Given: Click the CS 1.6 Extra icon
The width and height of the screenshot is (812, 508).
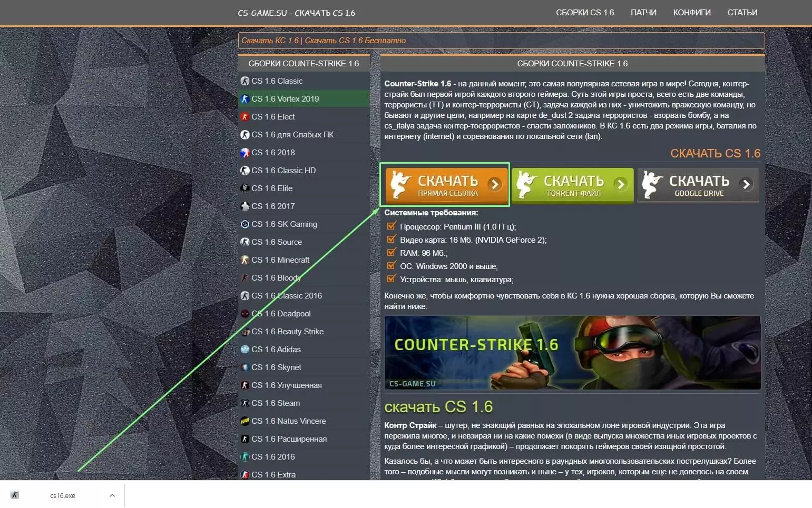Looking at the screenshot, I should [x=244, y=475].
